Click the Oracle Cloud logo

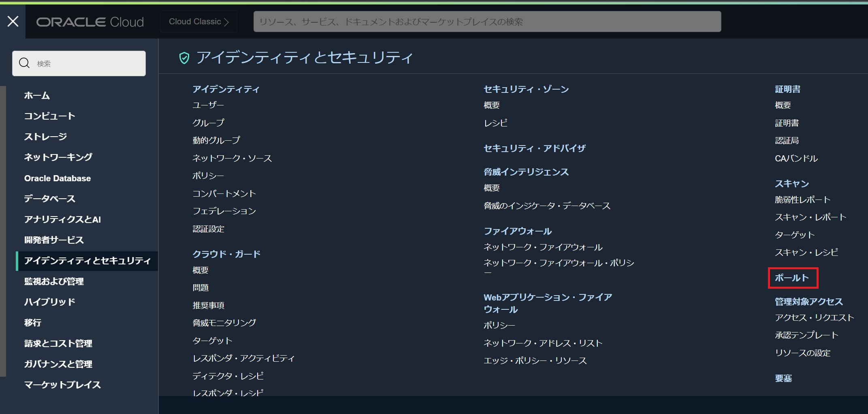point(90,22)
